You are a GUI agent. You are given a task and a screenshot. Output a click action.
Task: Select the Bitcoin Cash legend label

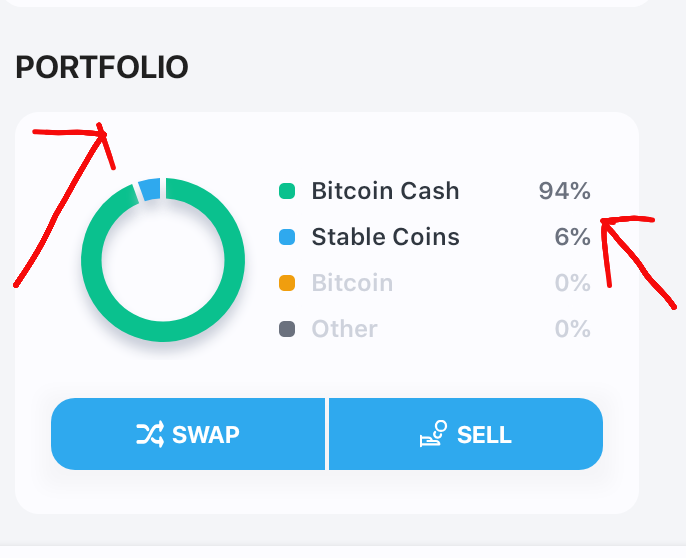[385, 191]
